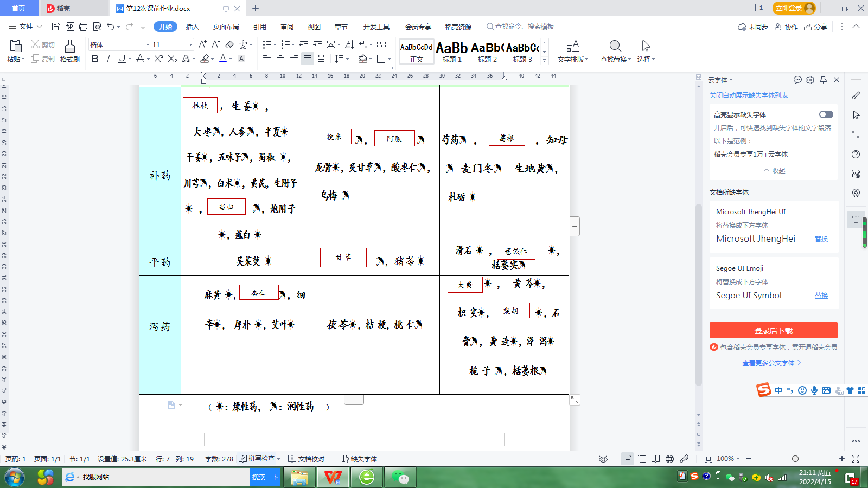Click the character border icon
Screen dimensions: 868x488
pos(242,59)
